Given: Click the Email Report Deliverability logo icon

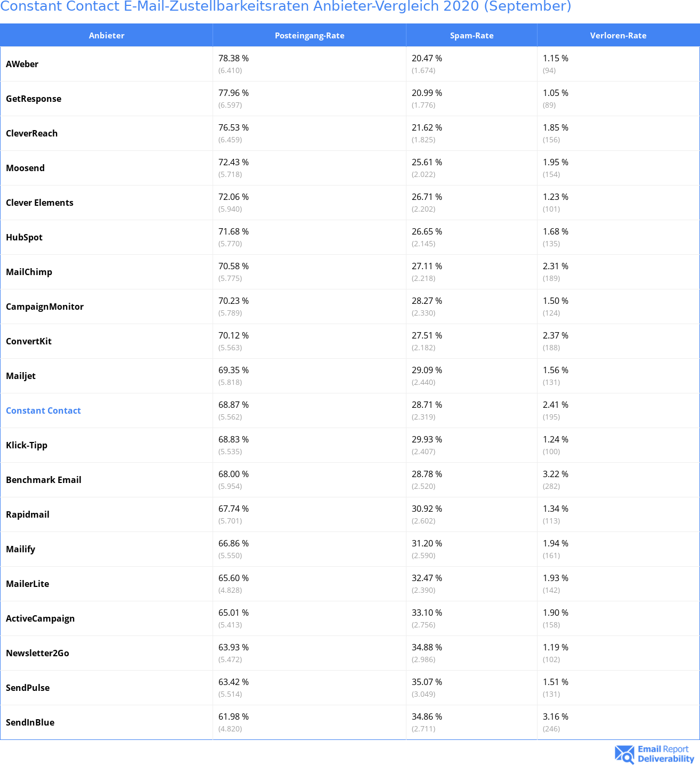Looking at the screenshot, I should coord(624,754).
